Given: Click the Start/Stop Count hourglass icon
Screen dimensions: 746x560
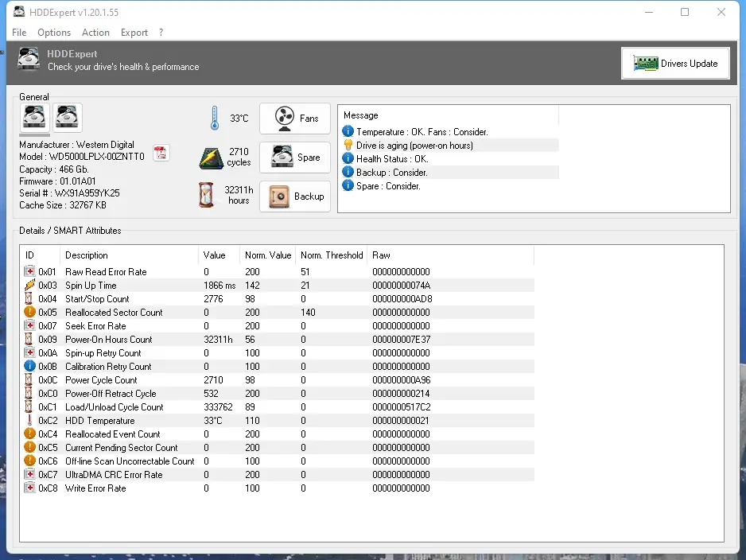Looking at the screenshot, I should (29, 298).
